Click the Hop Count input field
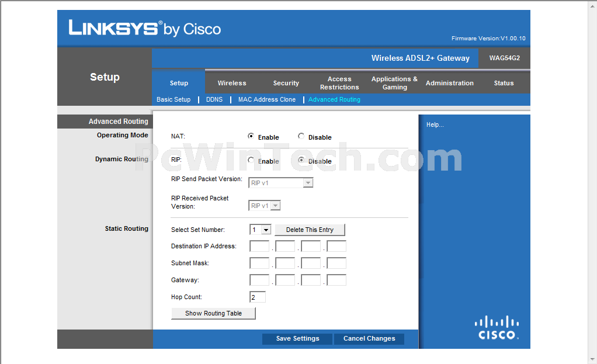Image resolution: width=597 pixels, height=364 pixels. [258, 297]
